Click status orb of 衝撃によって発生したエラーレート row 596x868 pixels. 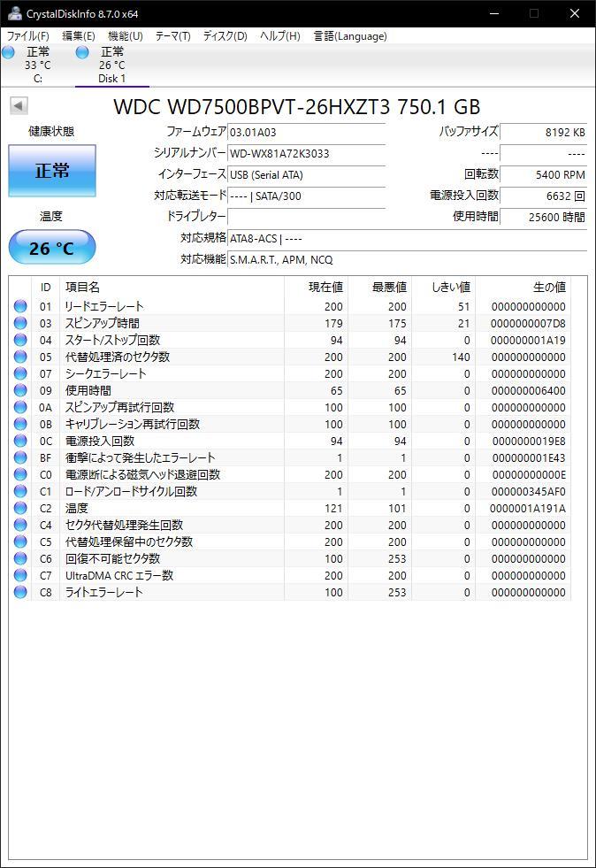20,457
